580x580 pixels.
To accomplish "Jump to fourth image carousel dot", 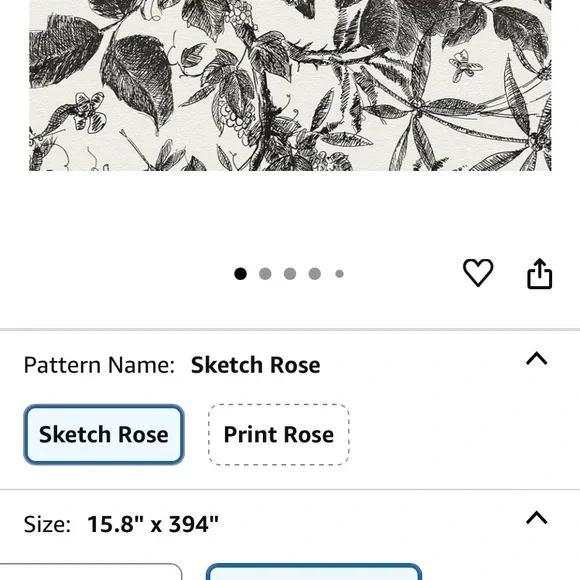I will pyautogui.click(x=315, y=274).
